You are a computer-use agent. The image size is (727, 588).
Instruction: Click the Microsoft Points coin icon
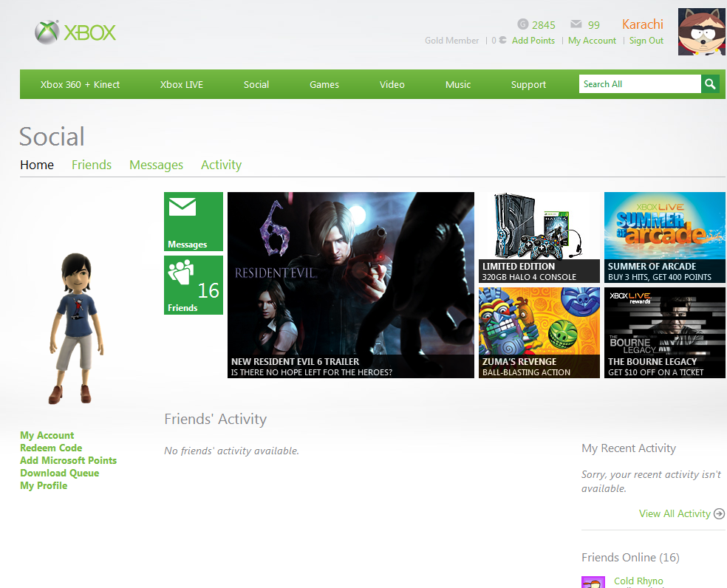(x=502, y=41)
